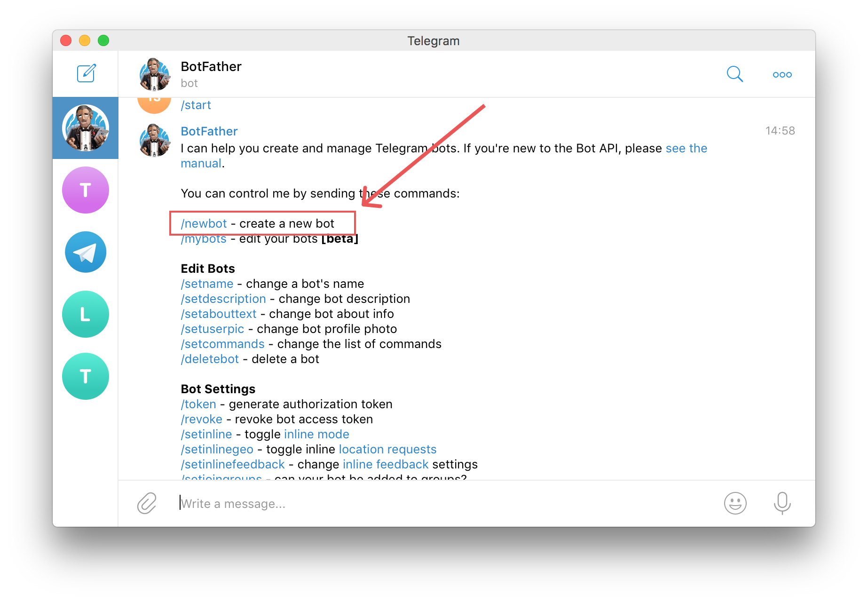Select the Telegram paper plane chat
Viewport: 868px width, 602px height.
point(86,252)
